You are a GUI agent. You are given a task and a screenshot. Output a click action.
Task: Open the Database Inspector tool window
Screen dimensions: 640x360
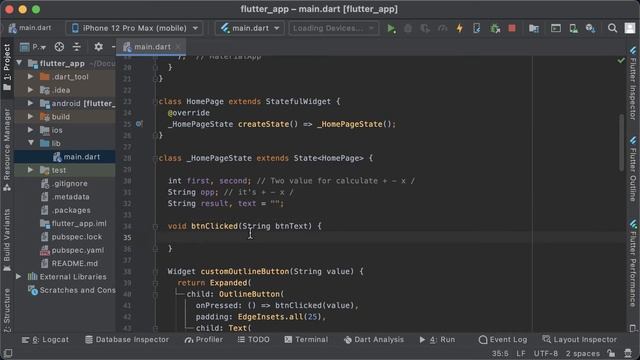(127, 340)
